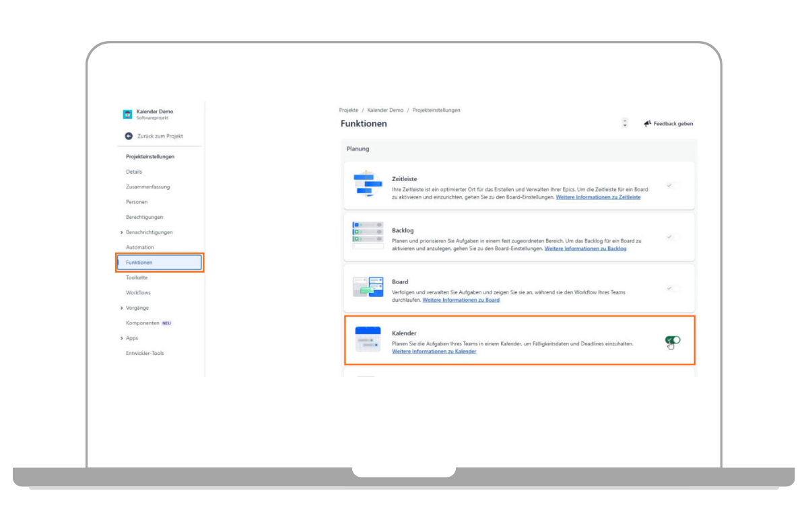Click the up/down stepper next to Feedback geben
808x532 pixels.
pyautogui.click(x=625, y=123)
